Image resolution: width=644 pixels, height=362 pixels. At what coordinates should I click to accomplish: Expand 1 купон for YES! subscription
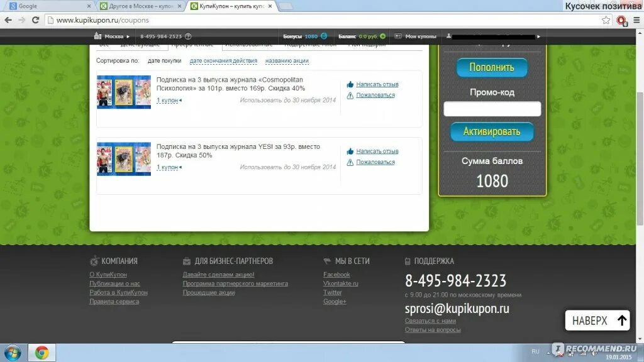[x=169, y=167]
